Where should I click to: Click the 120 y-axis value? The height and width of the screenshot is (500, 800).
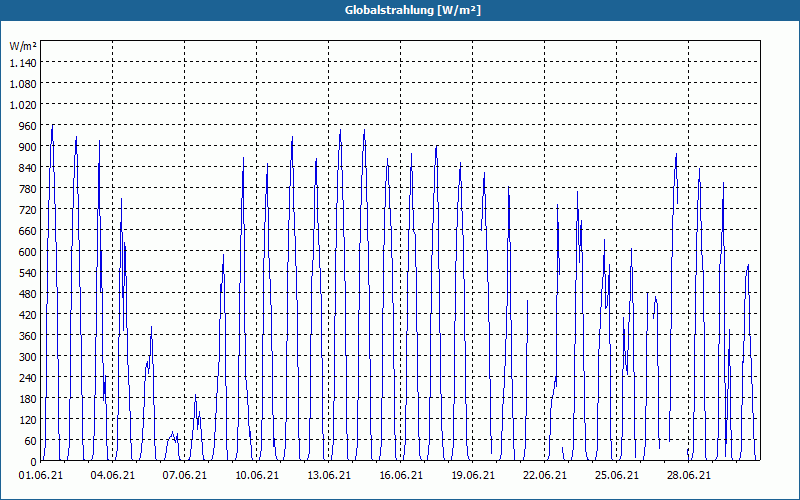pos(29,420)
